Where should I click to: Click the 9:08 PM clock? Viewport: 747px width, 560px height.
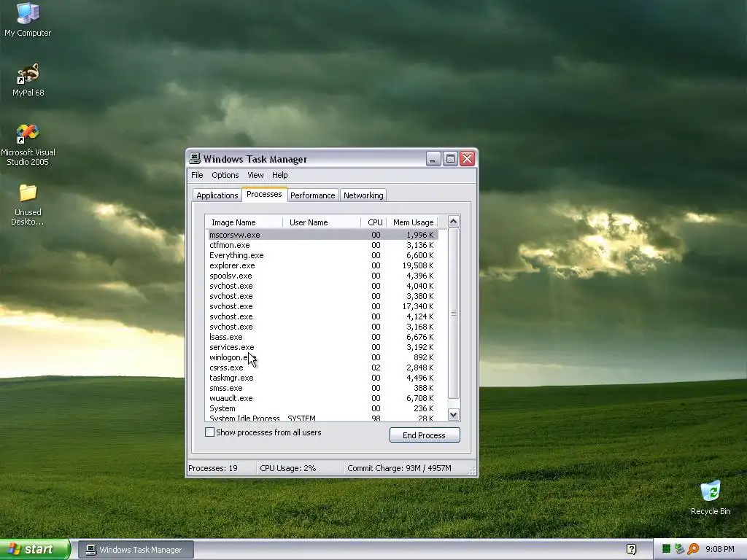[719, 549]
